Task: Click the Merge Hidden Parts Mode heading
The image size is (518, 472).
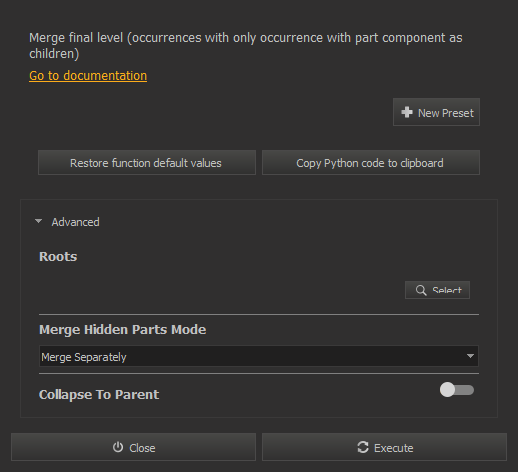Action: point(122,330)
